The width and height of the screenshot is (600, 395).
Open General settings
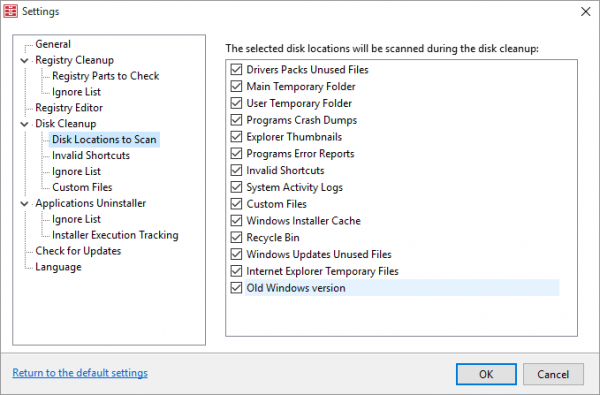point(53,44)
